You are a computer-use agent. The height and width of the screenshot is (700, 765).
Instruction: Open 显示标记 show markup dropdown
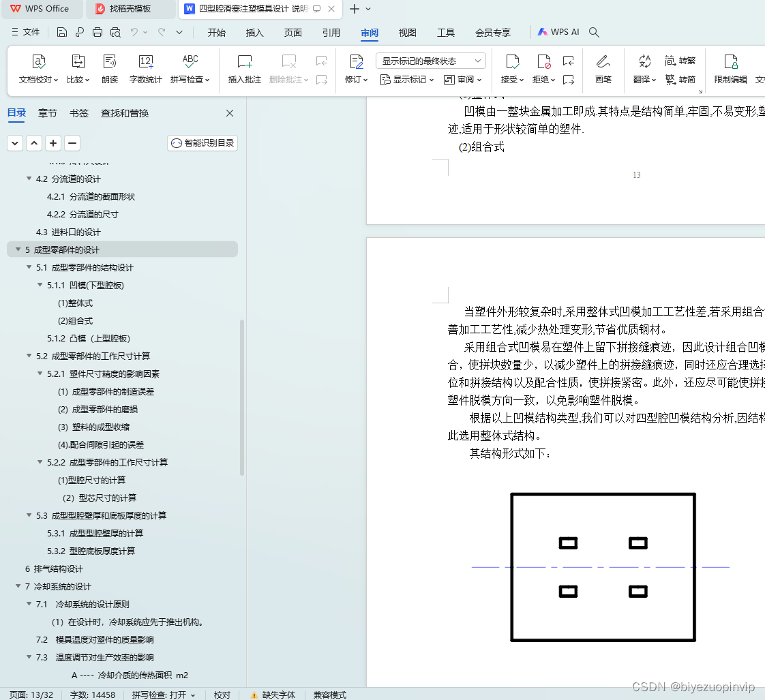pyautogui.click(x=407, y=80)
